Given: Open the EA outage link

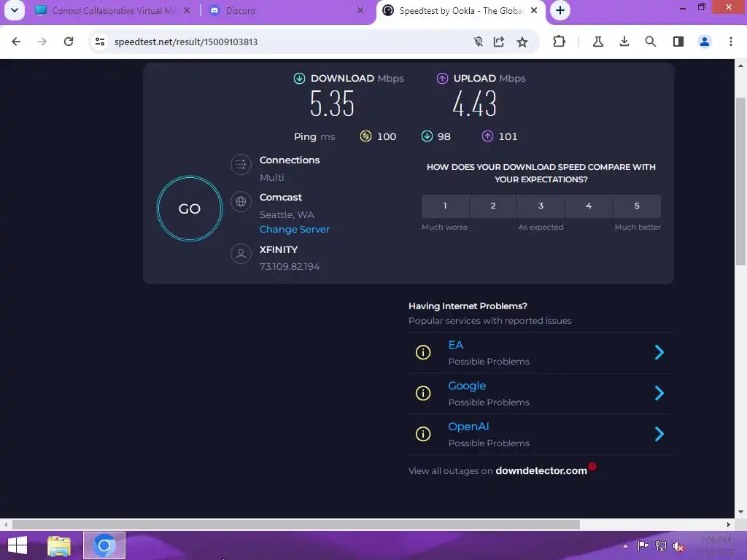Looking at the screenshot, I should point(455,345).
